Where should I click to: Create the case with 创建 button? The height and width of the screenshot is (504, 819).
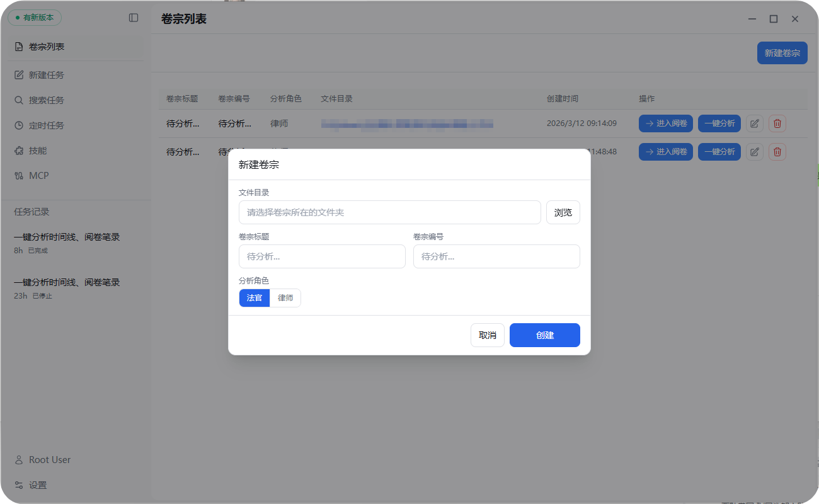coord(544,335)
